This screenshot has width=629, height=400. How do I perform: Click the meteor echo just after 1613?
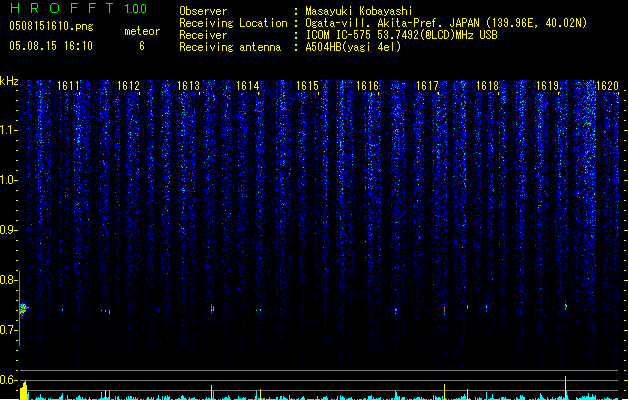[x=212, y=309]
